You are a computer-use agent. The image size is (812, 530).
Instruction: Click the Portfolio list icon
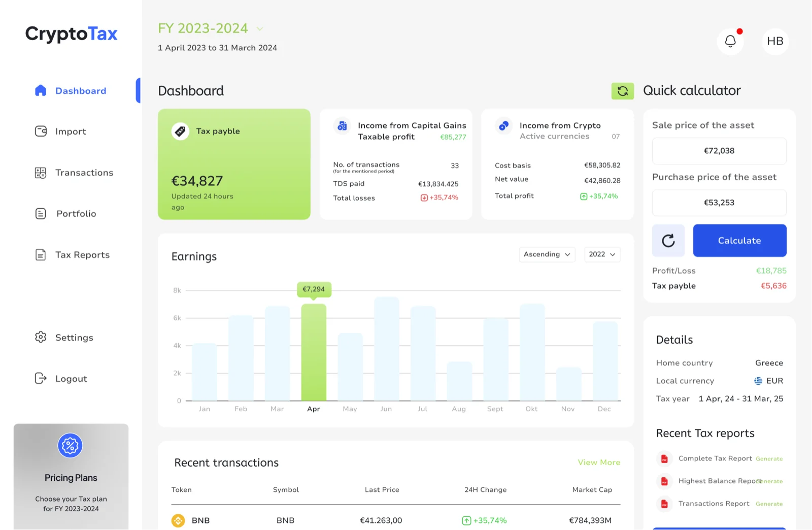[41, 214]
